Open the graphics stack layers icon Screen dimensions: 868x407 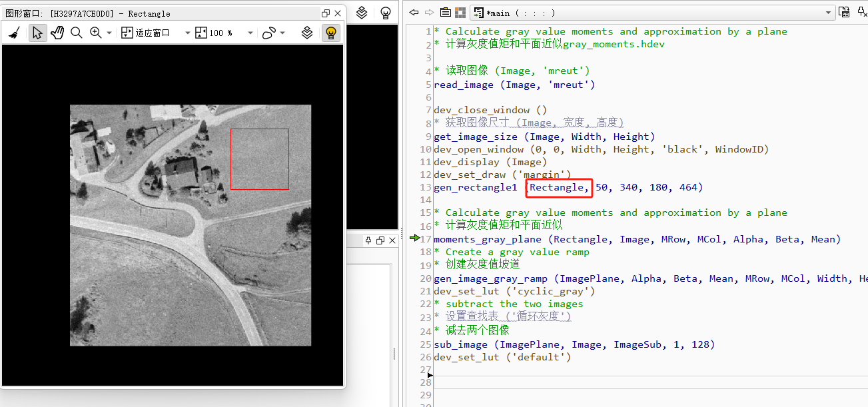pos(308,32)
